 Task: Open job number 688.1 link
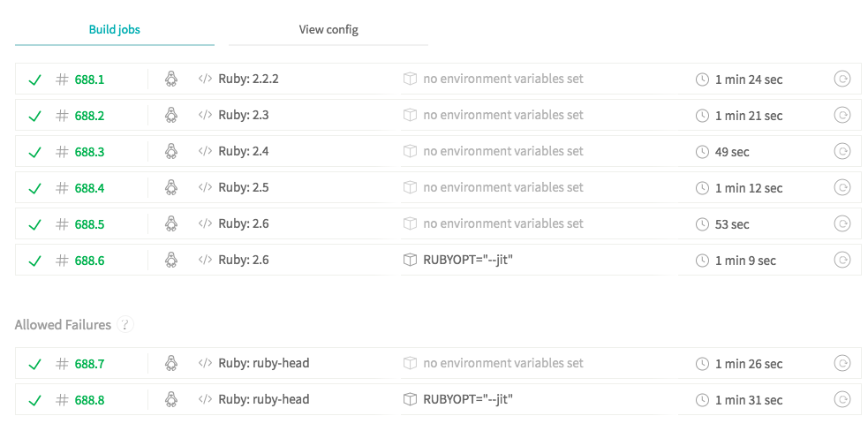[x=89, y=79]
